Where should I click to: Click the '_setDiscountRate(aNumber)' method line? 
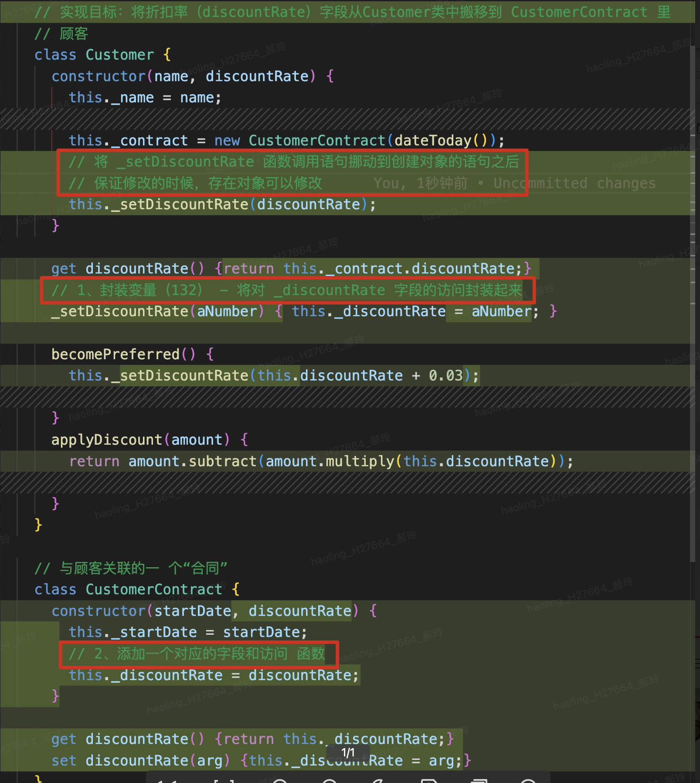(x=304, y=311)
